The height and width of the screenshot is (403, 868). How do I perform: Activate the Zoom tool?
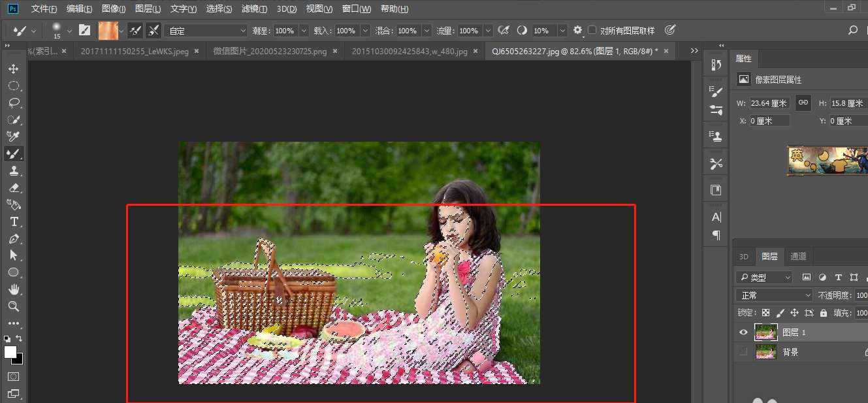coord(13,306)
